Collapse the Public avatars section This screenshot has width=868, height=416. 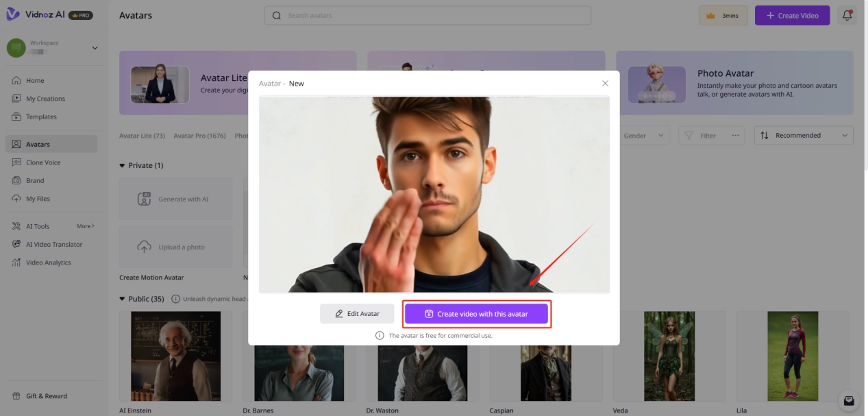click(x=123, y=299)
